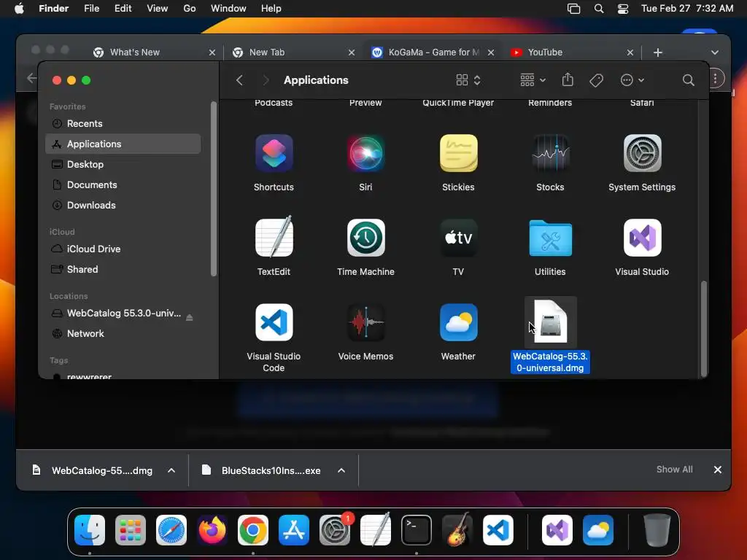The image size is (747, 560).
Task: Open Desktop in Finder sidebar
Action: point(123,164)
